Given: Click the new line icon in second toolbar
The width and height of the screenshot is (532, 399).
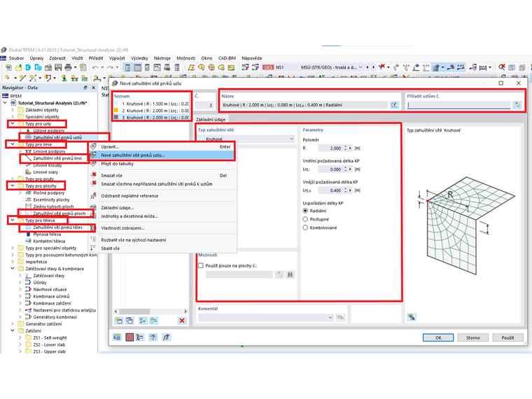Looking at the screenshot, I should click(22, 78).
